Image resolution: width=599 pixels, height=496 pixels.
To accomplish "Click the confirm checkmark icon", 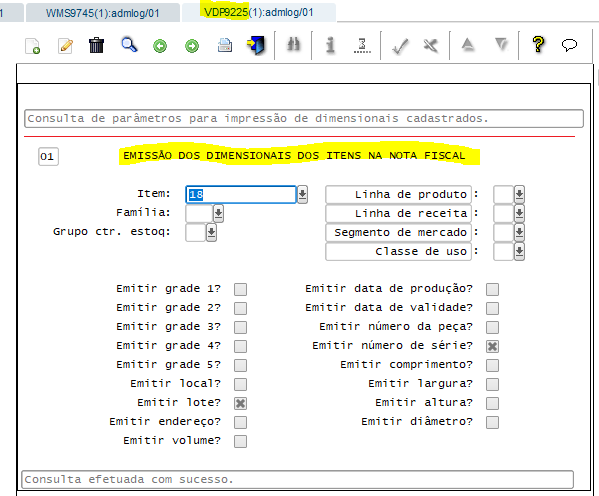I will (400, 46).
